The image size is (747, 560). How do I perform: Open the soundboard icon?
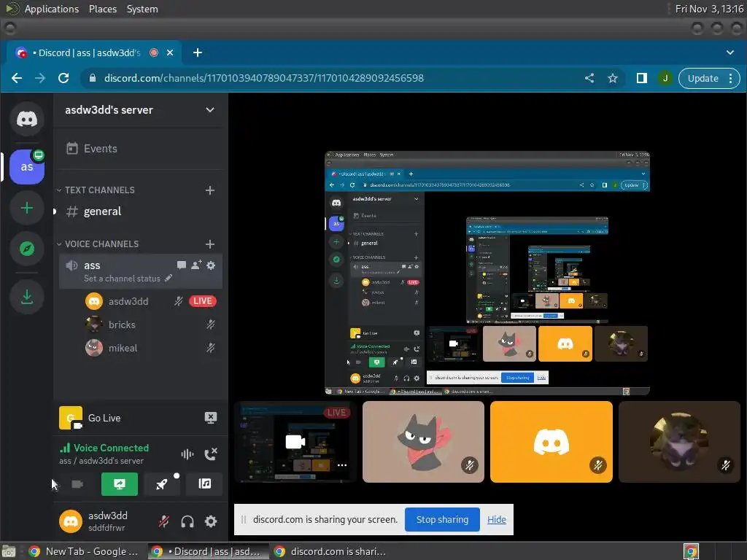205,484
